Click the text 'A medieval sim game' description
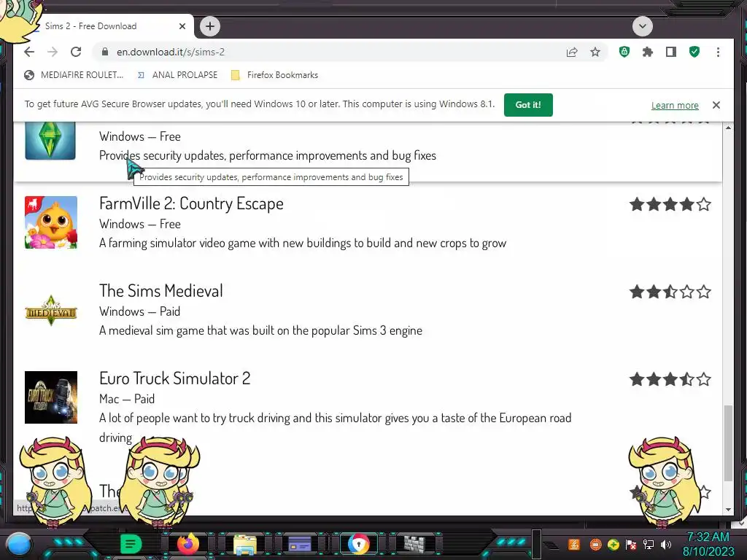 click(260, 330)
